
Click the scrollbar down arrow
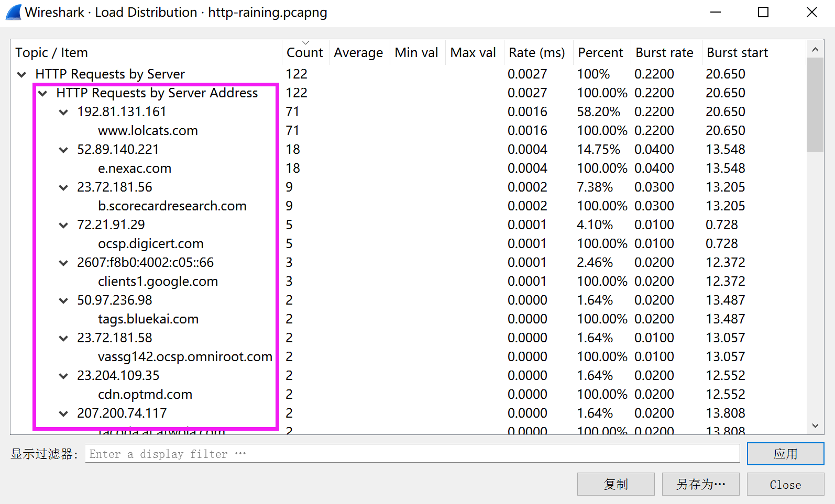(x=815, y=425)
